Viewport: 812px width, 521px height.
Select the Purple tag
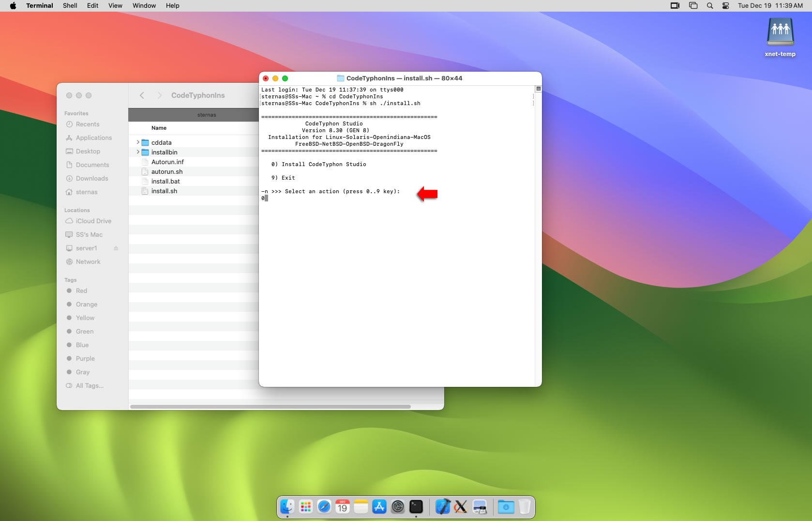point(85,359)
